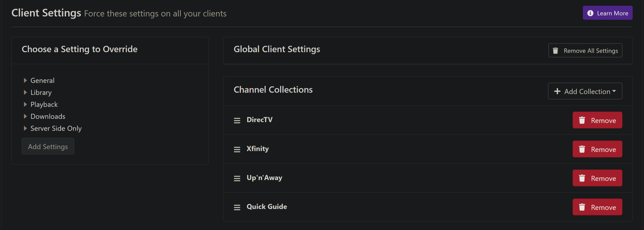Click the drag handle icon beside Xfinity

coord(237,149)
